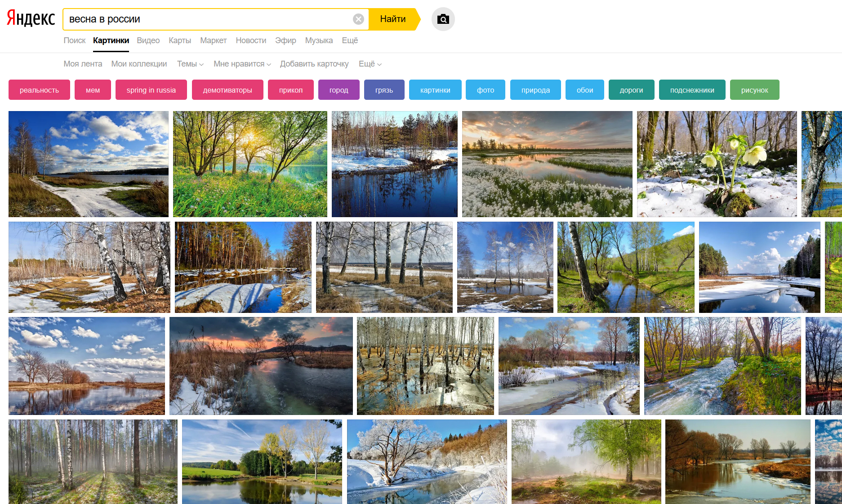
Task: Open the sunlit green forest lake thumbnail
Action: [250, 164]
